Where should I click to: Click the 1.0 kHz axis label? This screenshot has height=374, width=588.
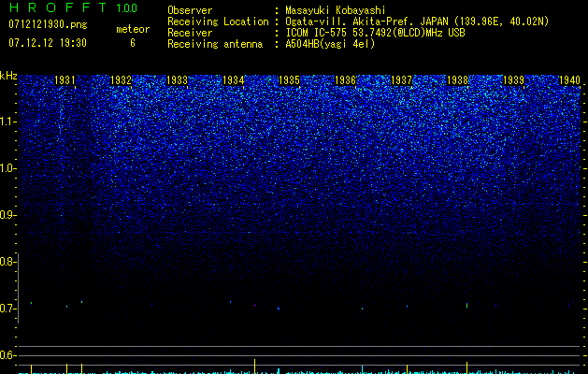7,168
